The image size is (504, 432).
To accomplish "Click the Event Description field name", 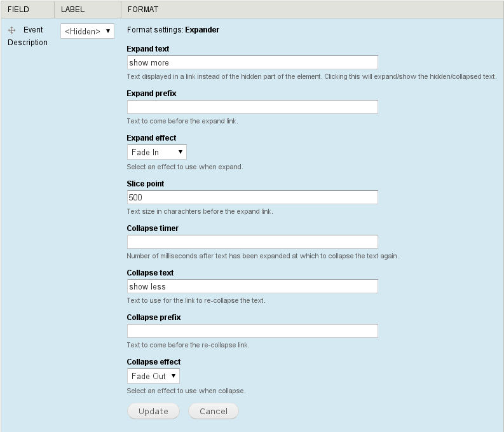I will coord(27,36).
